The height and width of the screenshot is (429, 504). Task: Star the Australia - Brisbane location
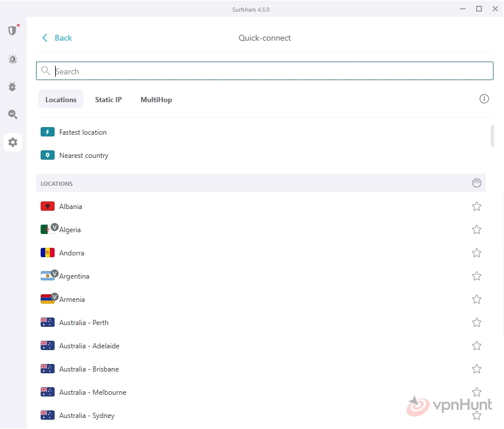point(476,369)
